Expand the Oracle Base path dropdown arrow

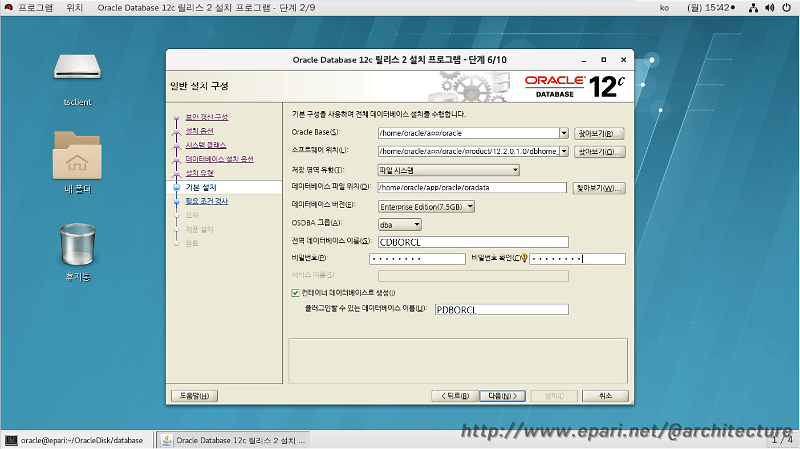coord(564,133)
